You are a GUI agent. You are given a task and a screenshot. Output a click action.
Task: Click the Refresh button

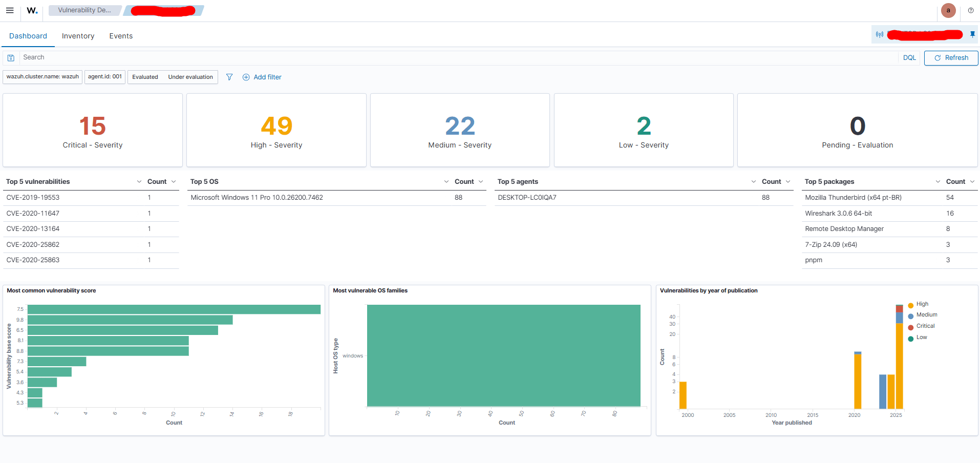(x=951, y=58)
